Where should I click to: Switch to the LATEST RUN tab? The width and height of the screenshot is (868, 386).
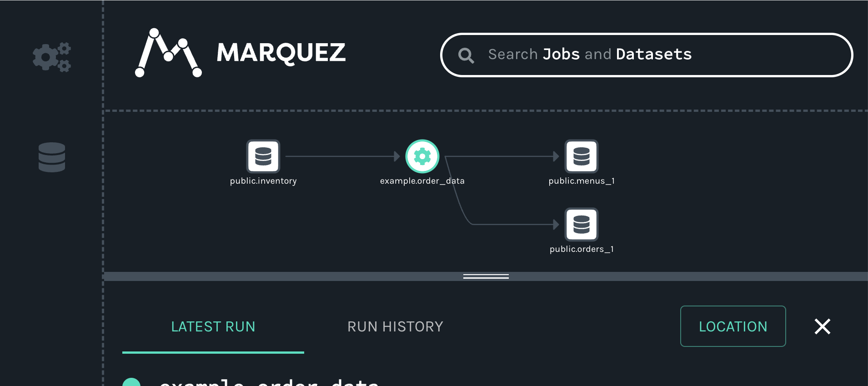click(213, 327)
